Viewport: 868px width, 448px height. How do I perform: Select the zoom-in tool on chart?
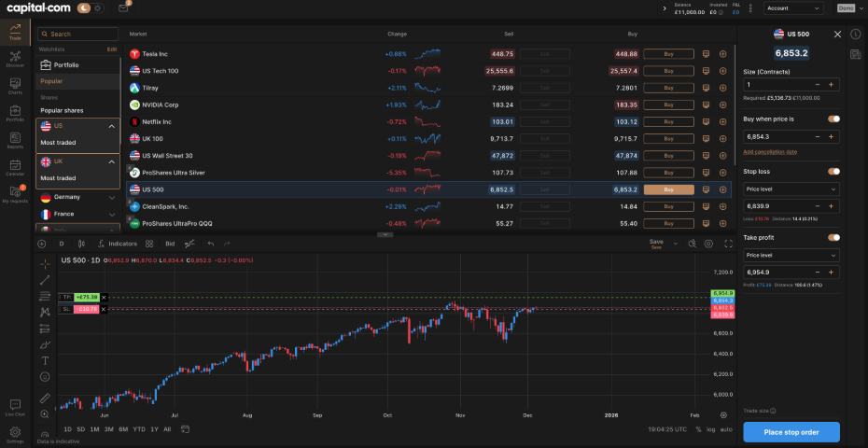coord(46,413)
